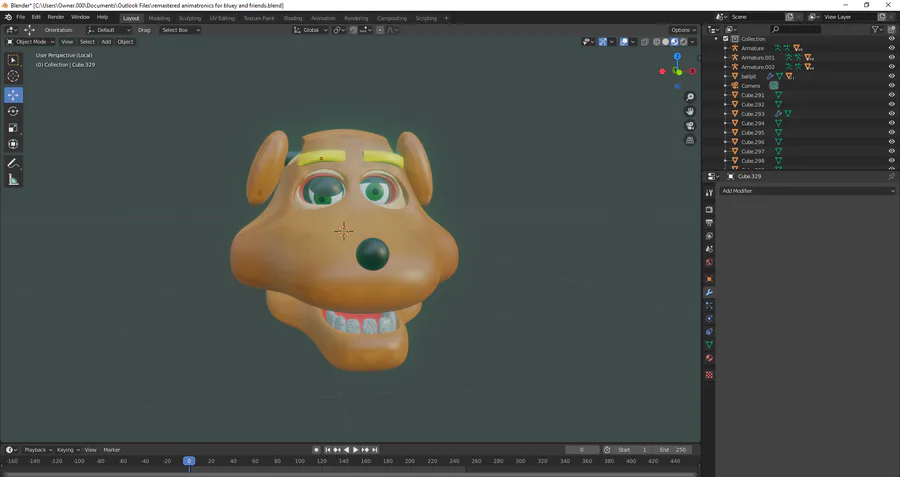This screenshot has height=477, width=900.
Task: Activate the Measure ruler tool
Action: 13,180
